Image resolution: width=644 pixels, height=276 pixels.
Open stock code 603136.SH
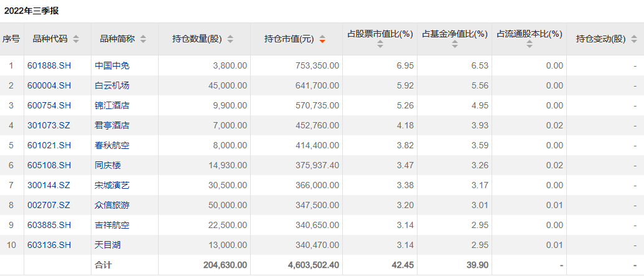click(x=49, y=245)
